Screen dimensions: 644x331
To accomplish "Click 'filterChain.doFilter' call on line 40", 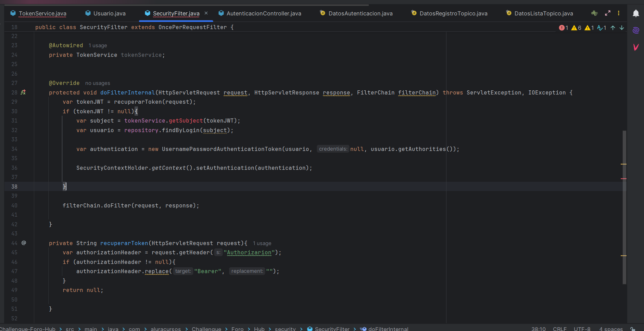I will (97, 205).
